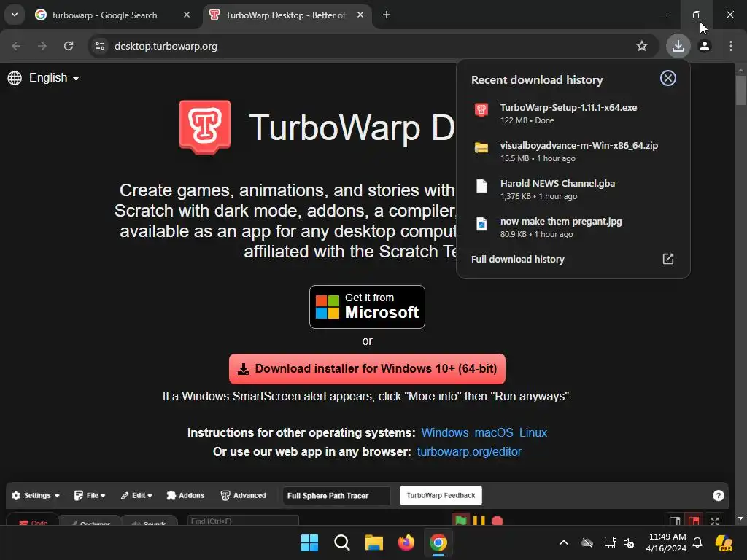Open the notifications bell
Screen dimensions: 747x560
697,542
